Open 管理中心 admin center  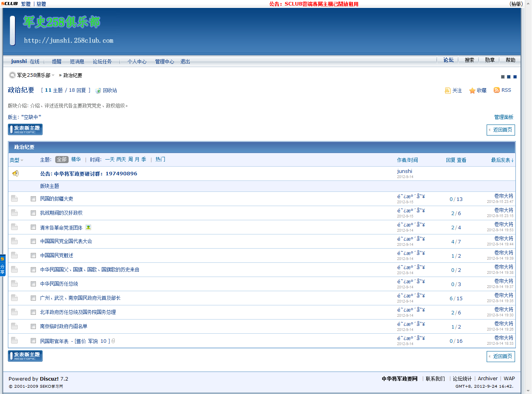(164, 61)
